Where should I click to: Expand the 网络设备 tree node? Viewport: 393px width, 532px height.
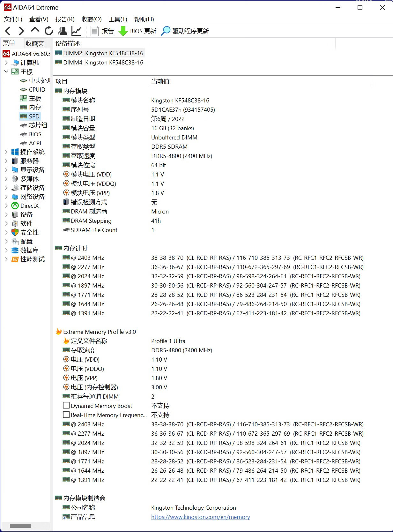(6, 197)
